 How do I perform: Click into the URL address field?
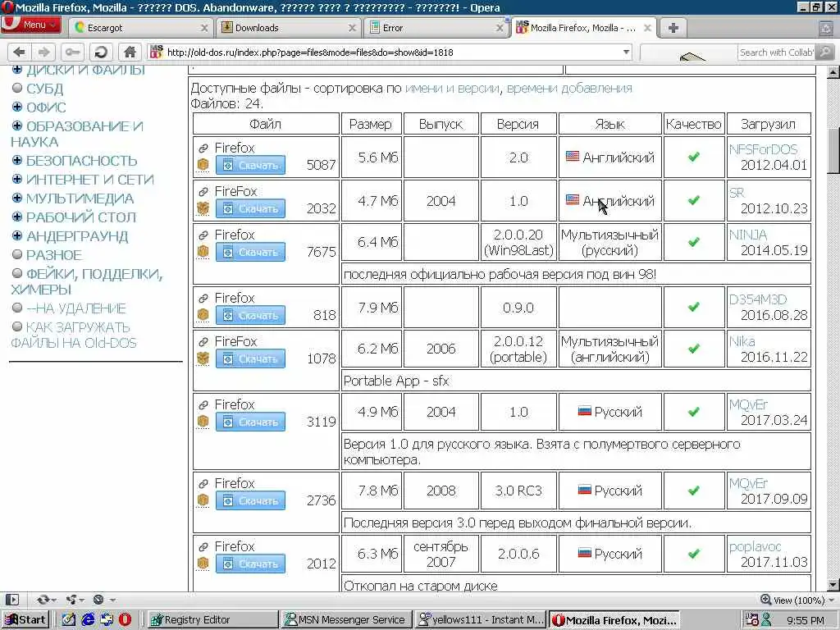click(393, 52)
